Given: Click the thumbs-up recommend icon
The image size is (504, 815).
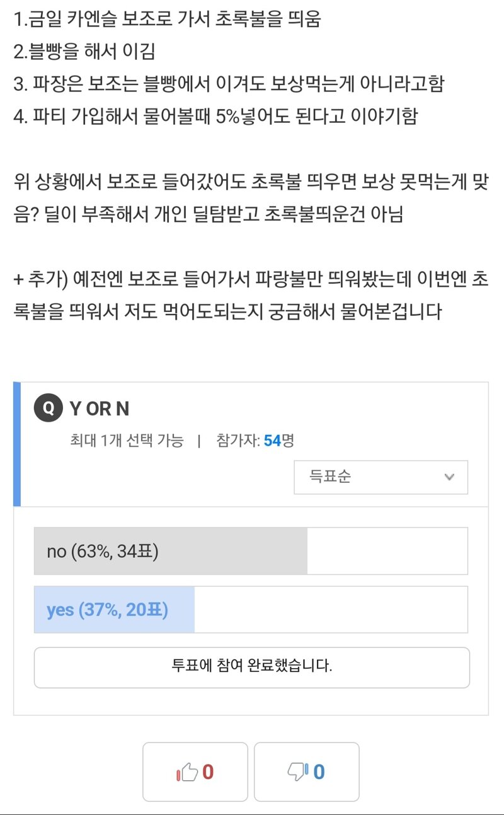Looking at the screenshot, I should click(187, 772).
